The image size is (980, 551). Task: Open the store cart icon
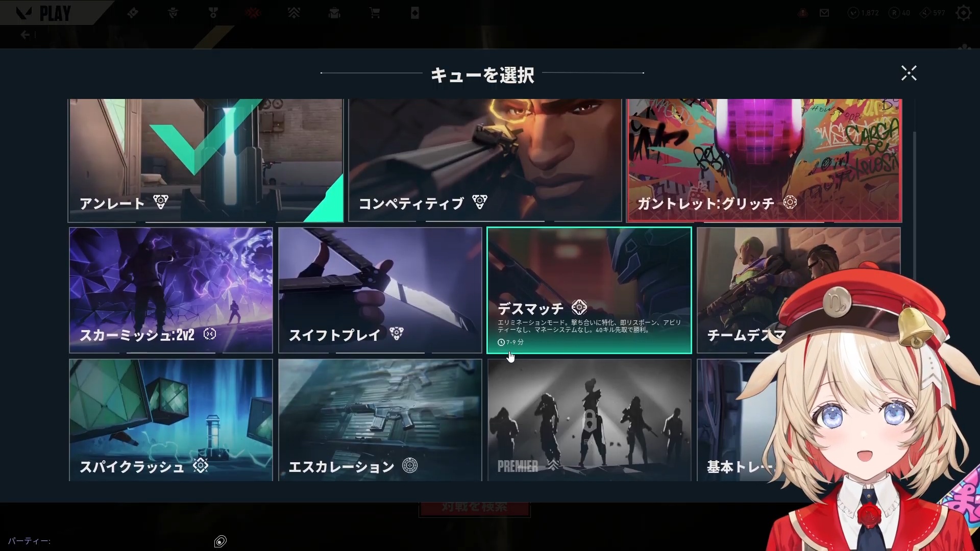(375, 13)
